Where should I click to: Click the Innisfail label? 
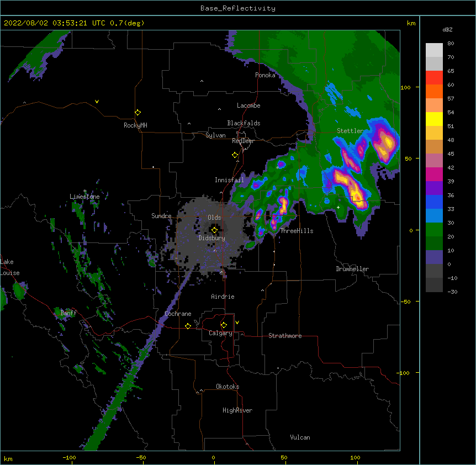pos(229,180)
